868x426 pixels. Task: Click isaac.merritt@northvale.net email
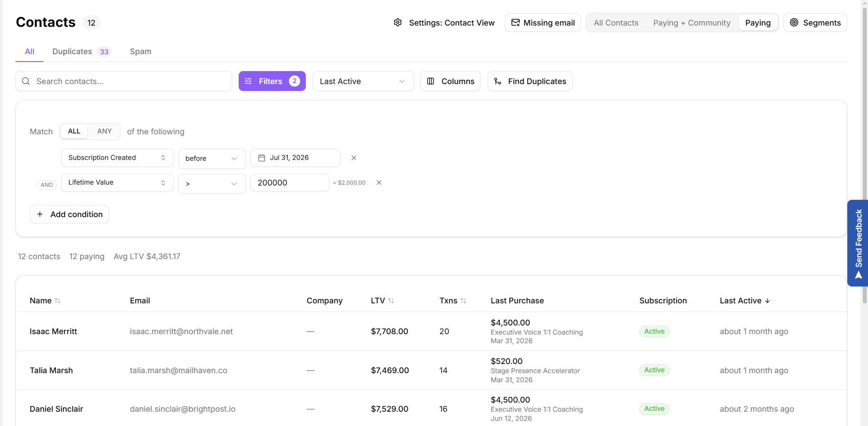click(181, 332)
